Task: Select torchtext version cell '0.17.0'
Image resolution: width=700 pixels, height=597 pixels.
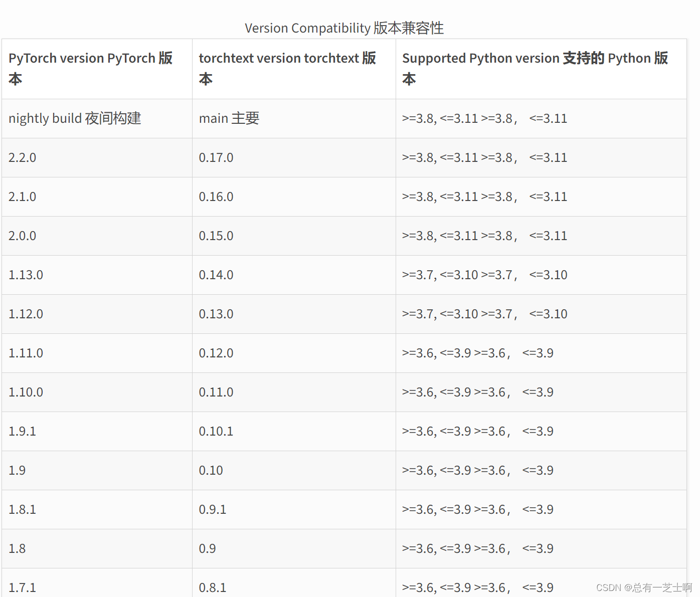Action: tap(294, 158)
